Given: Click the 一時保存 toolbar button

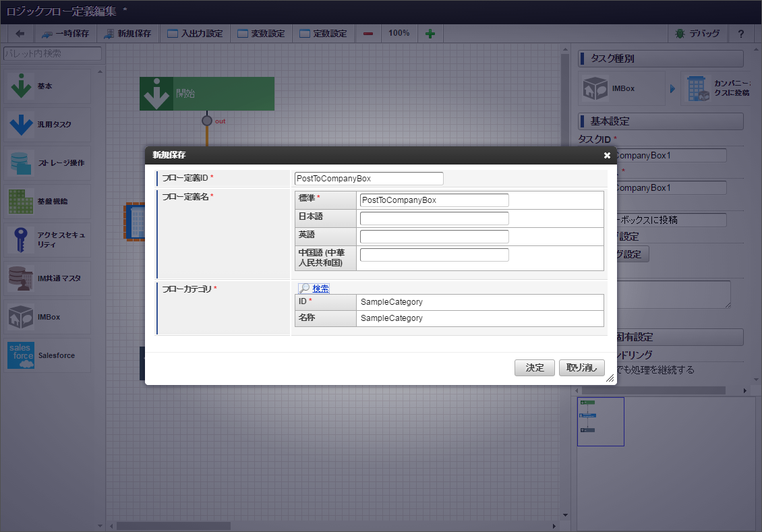Looking at the screenshot, I should pyautogui.click(x=65, y=34).
